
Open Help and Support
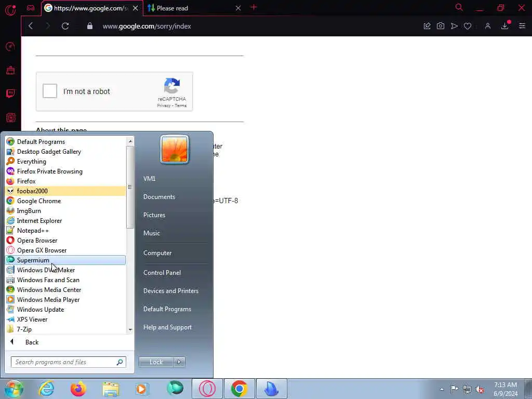tap(167, 327)
